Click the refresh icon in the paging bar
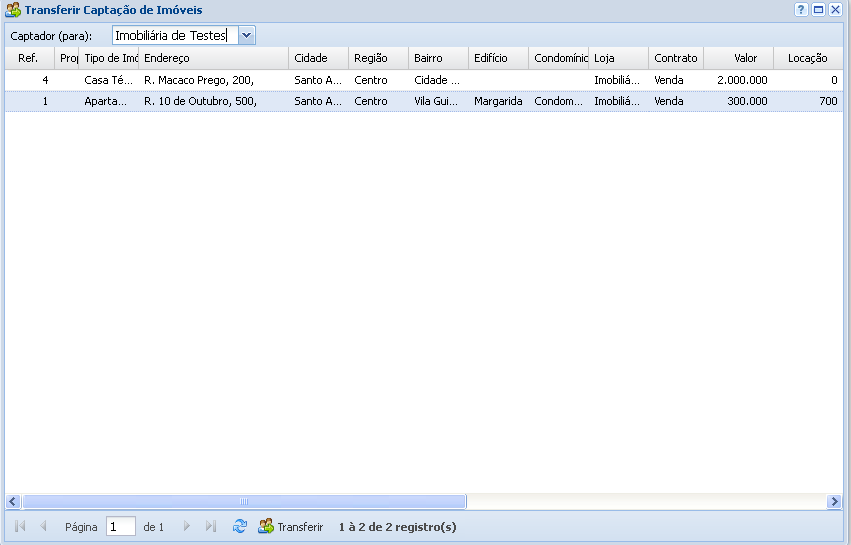Screen dimensions: 851x545 [x=240, y=526]
